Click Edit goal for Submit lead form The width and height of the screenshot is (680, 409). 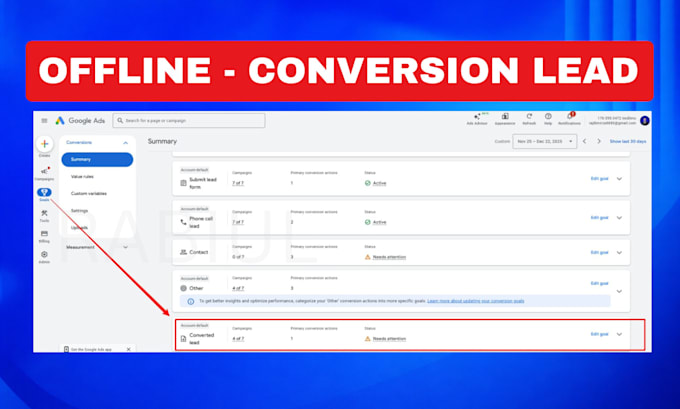click(599, 179)
